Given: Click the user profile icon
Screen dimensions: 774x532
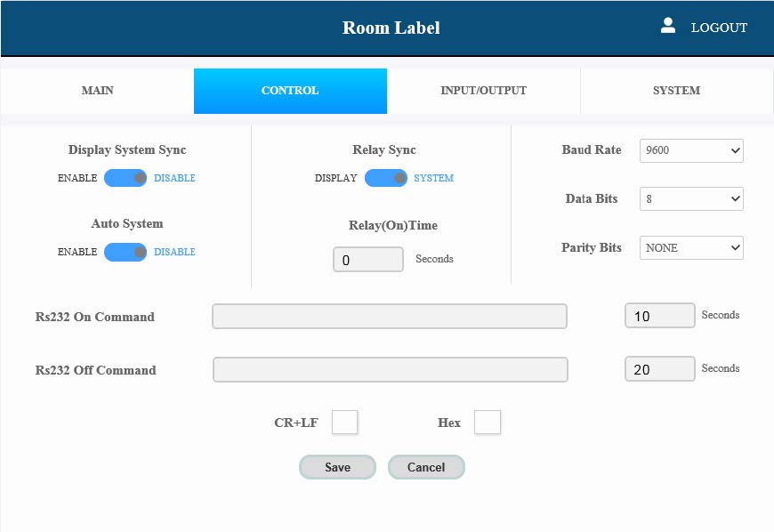Looking at the screenshot, I should pos(668,26).
